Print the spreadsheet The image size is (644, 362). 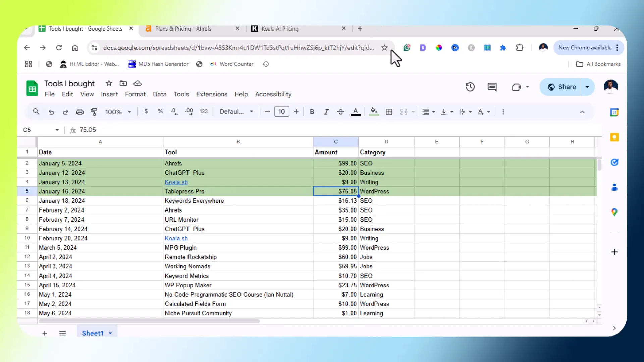(80, 112)
